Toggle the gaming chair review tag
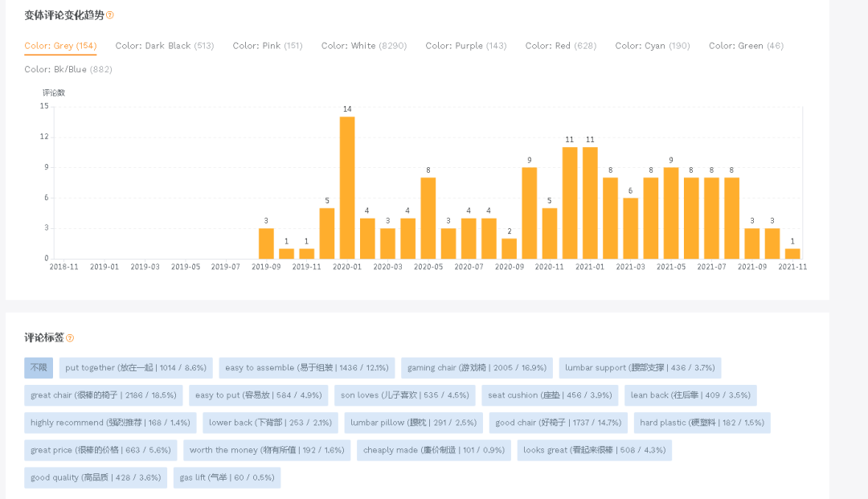This screenshot has width=868, height=499. (477, 368)
